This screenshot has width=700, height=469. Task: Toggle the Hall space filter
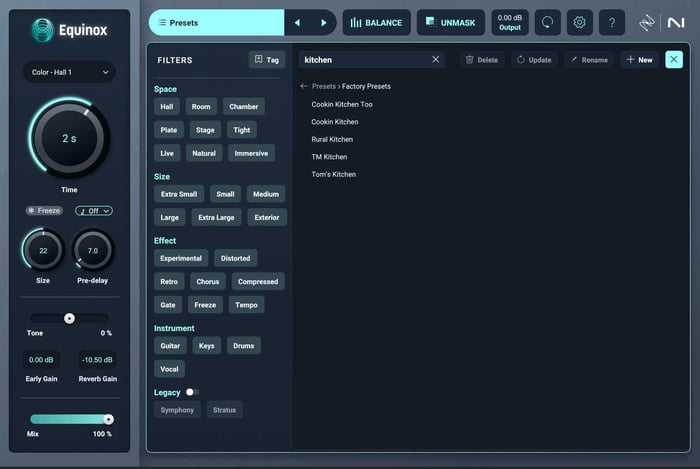click(x=167, y=107)
